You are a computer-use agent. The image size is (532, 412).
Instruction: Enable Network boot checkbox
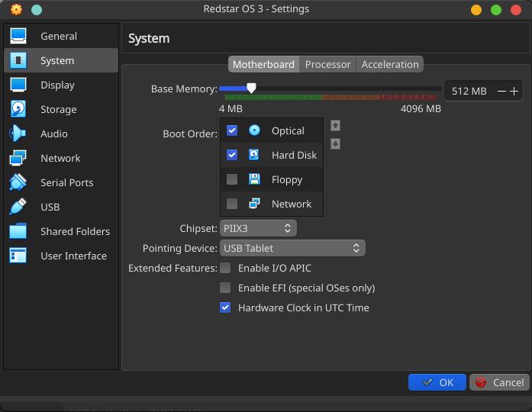(x=232, y=204)
